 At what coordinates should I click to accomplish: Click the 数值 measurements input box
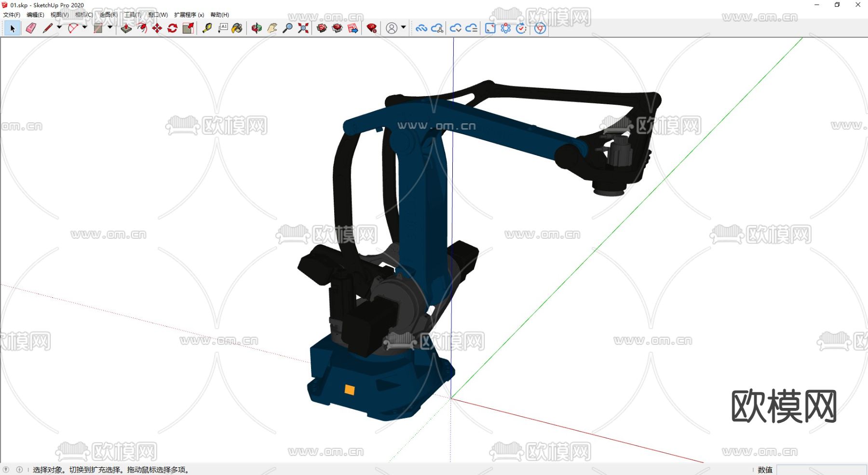(821, 470)
